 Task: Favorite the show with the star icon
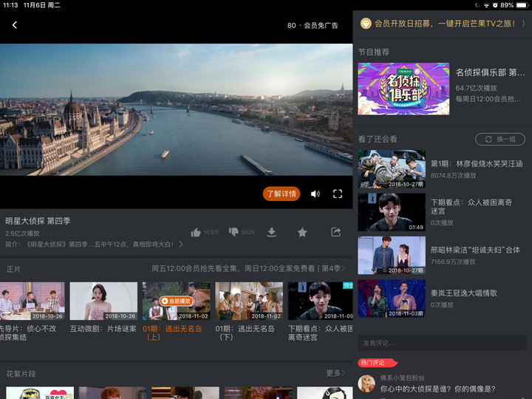point(302,233)
